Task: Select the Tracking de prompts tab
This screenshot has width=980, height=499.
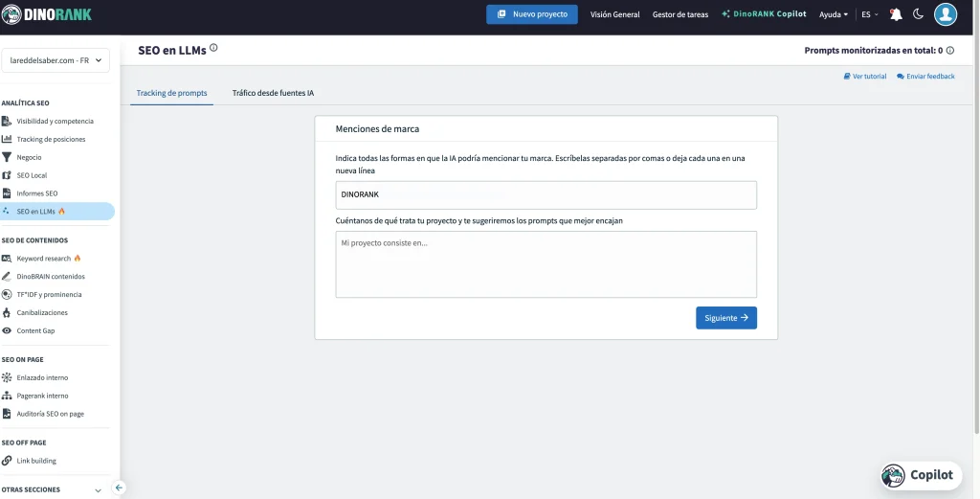Action: point(171,93)
